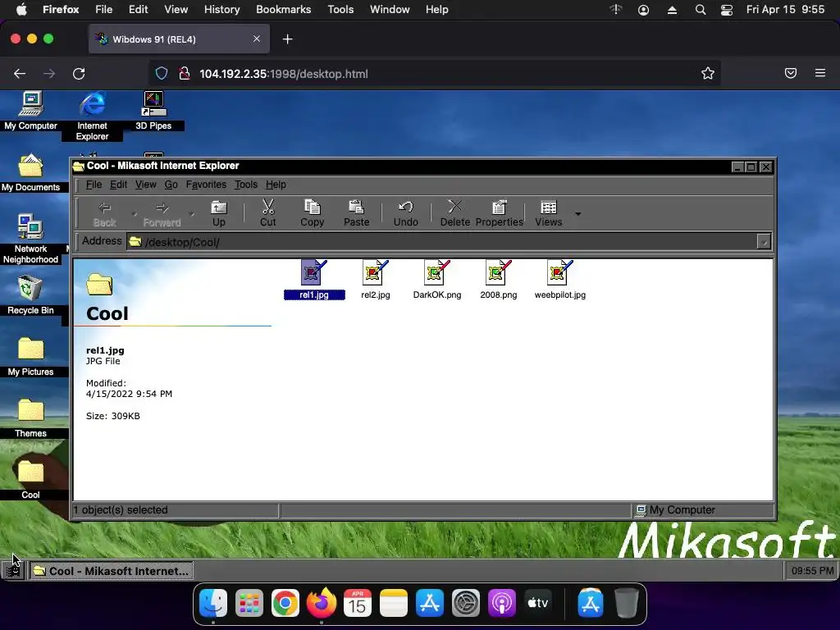Open the Help menu in explorer window

point(276,185)
